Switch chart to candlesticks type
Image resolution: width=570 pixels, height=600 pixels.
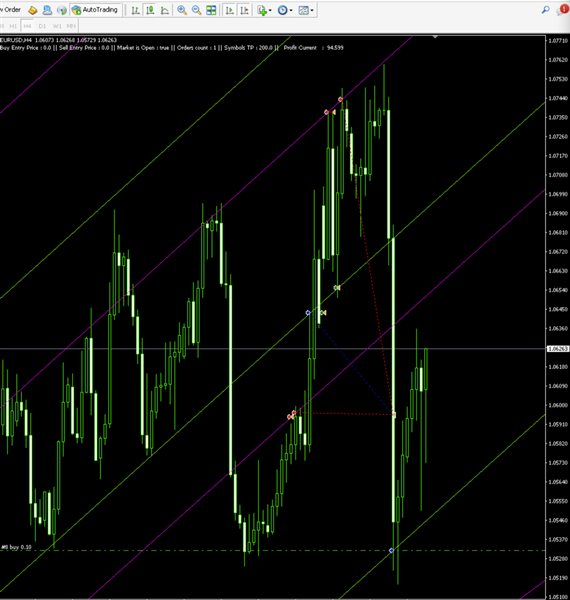click(x=150, y=10)
